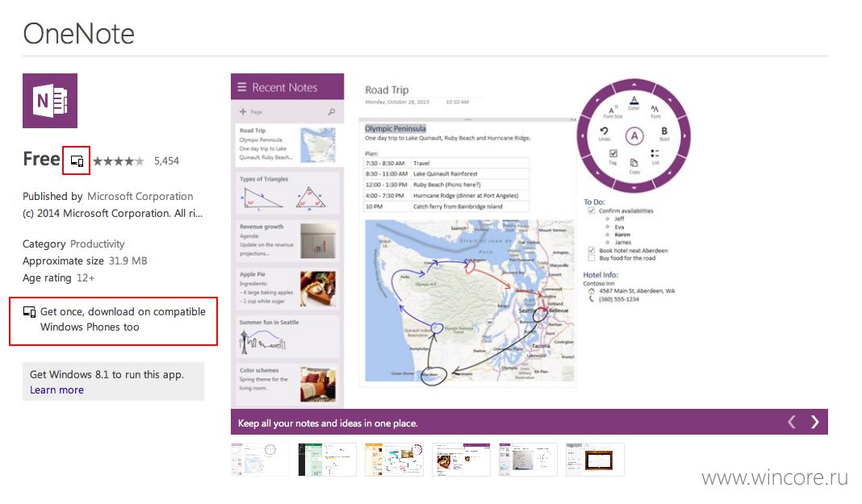Expand the upper-left arrow above Font Size

point(598,100)
